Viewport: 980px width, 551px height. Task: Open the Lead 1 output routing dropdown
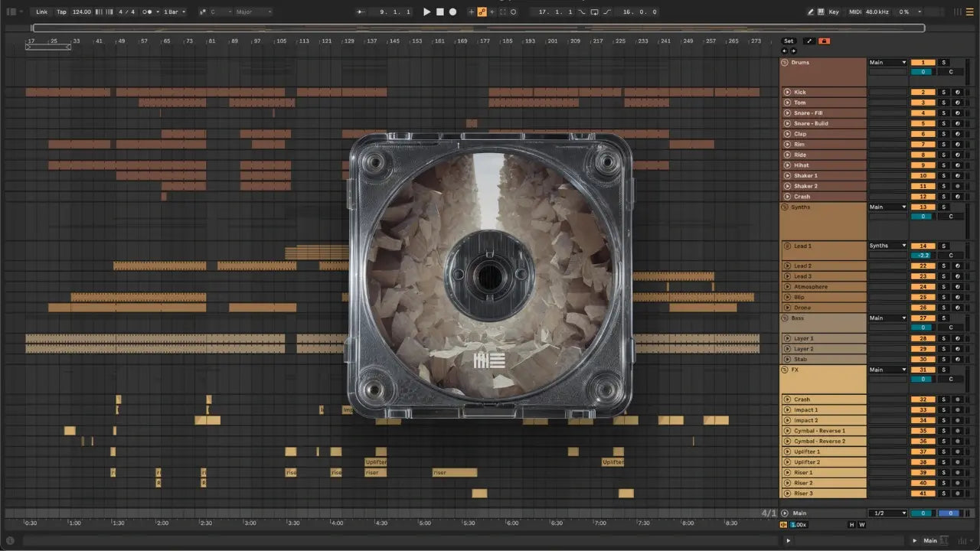pyautogui.click(x=887, y=246)
